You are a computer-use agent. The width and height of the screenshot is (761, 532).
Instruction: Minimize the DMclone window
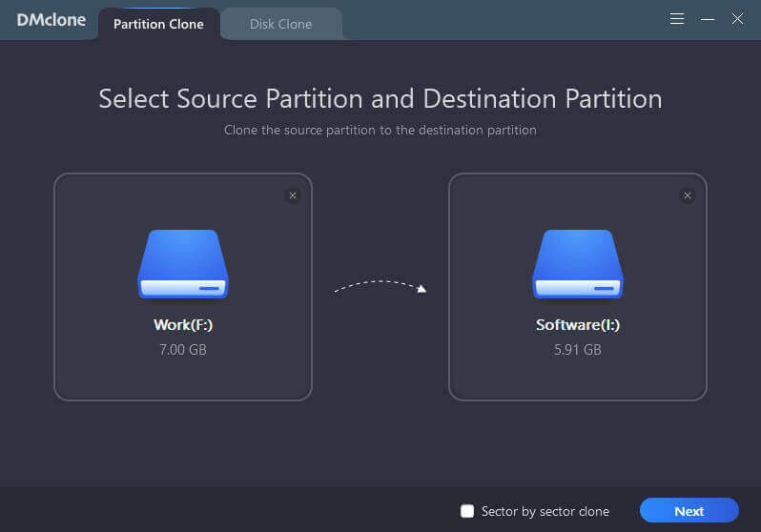point(707,19)
